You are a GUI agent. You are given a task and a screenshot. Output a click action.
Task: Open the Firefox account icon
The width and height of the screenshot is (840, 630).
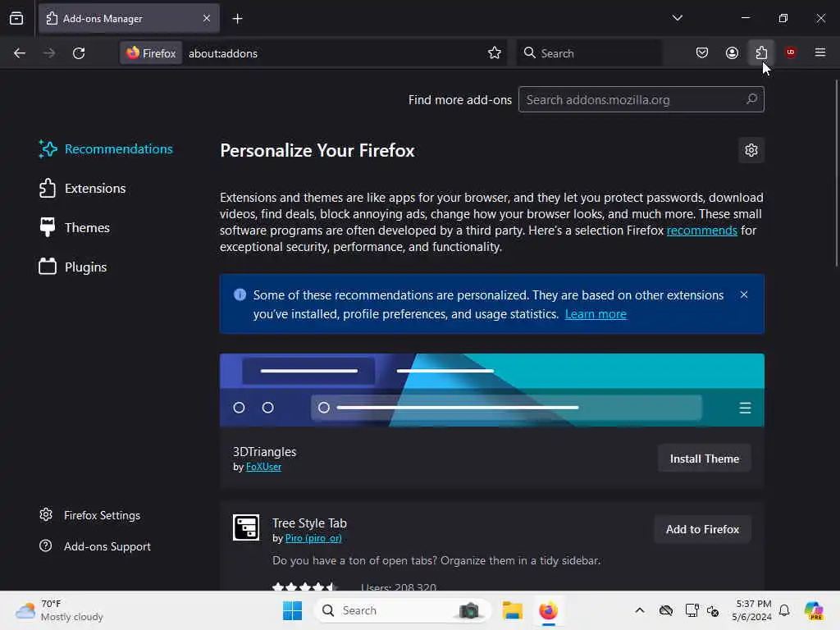coord(732,52)
